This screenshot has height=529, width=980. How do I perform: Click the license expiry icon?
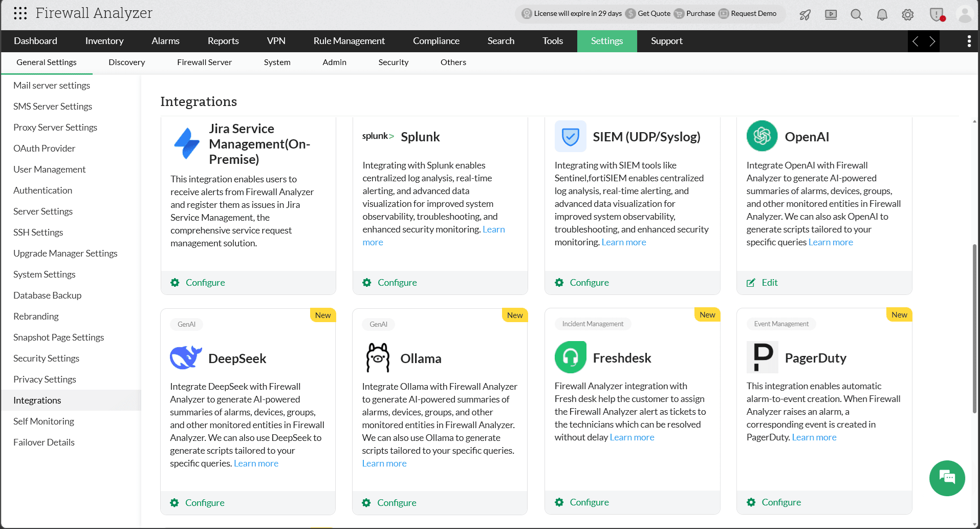pos(527,14)
